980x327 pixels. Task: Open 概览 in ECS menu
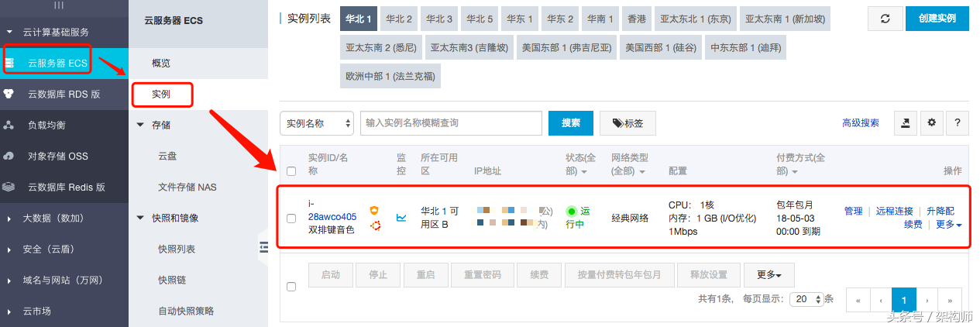click(x=161, y=63)
